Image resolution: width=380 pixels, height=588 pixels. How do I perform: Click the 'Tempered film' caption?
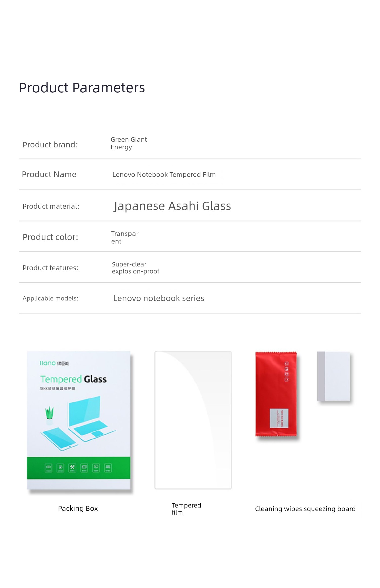click(x=186, y=509)
